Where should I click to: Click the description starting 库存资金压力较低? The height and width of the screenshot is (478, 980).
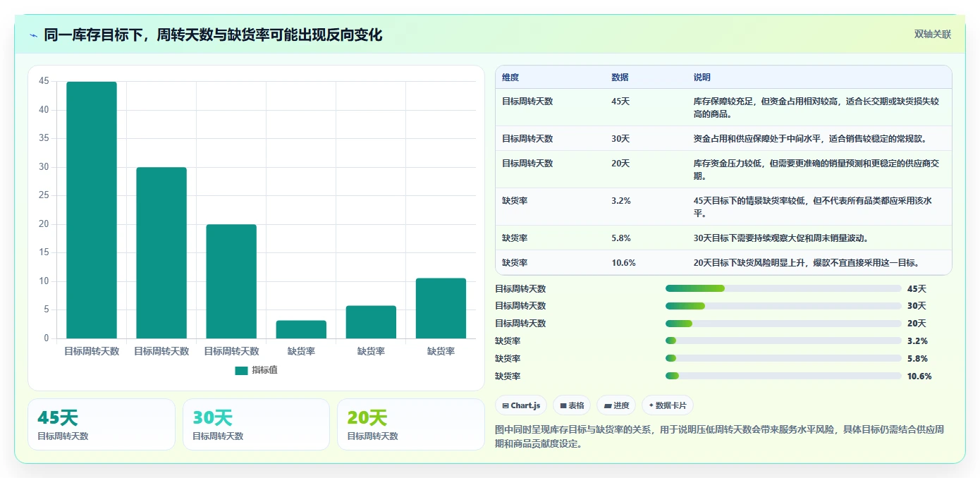(x=816, y=170)
